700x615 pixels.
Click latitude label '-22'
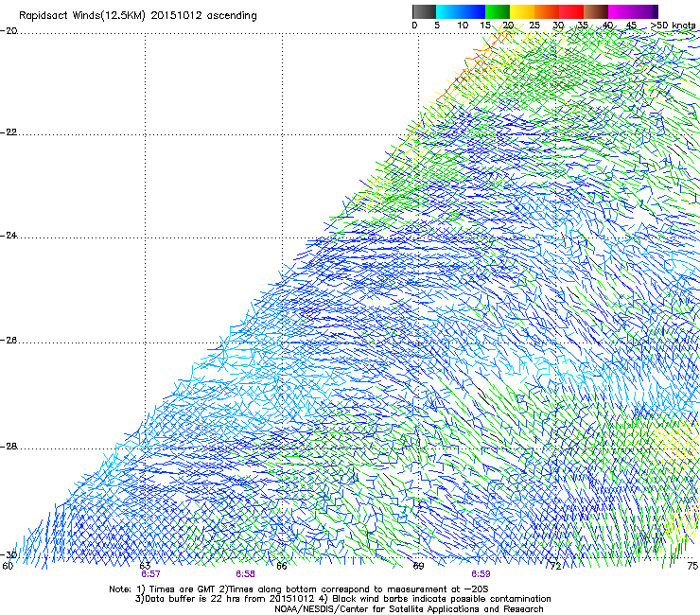(x=9, y=132)
